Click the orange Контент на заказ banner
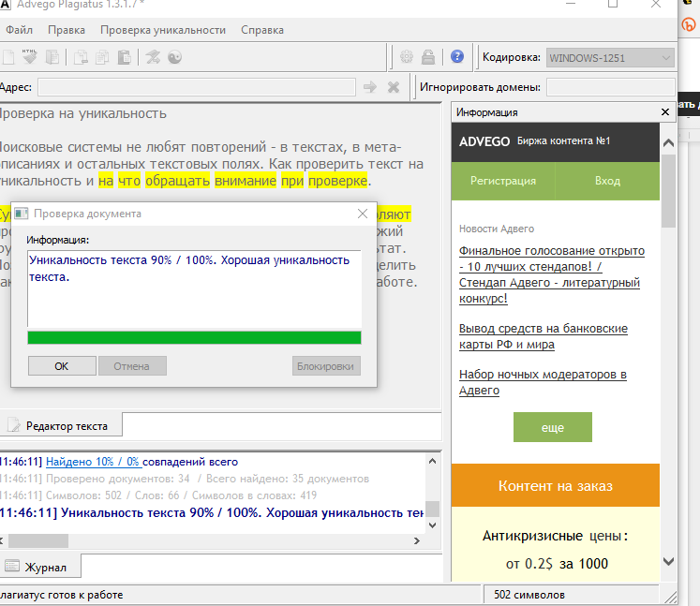Viewport: 700px width, 606px height. (556, 485)
